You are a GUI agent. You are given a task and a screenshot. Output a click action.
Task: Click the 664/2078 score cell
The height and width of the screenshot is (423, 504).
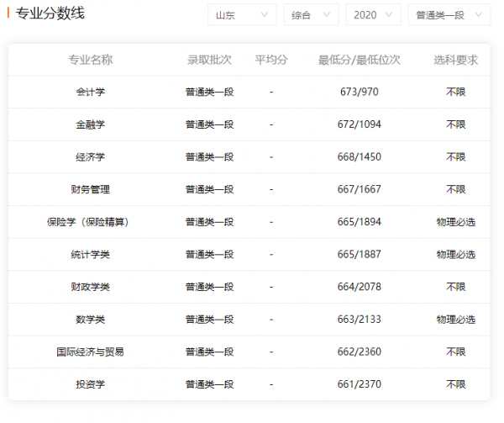359,287
